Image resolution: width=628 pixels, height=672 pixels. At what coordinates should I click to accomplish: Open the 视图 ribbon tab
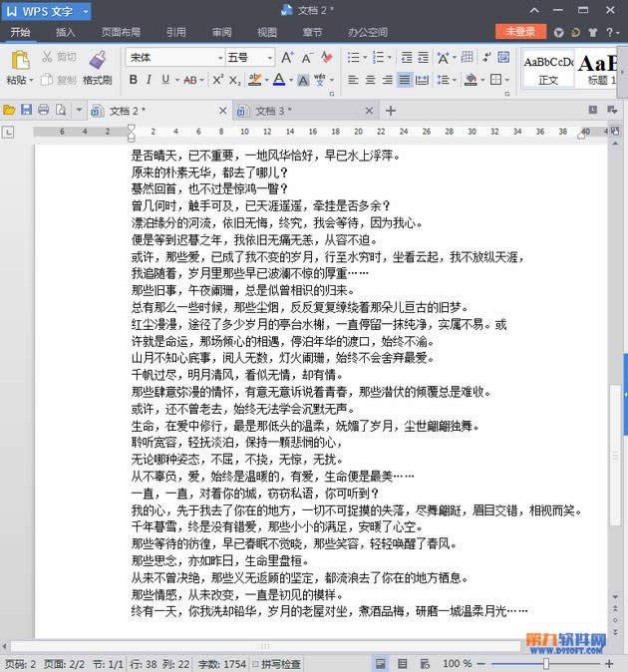tap(267, 32)
